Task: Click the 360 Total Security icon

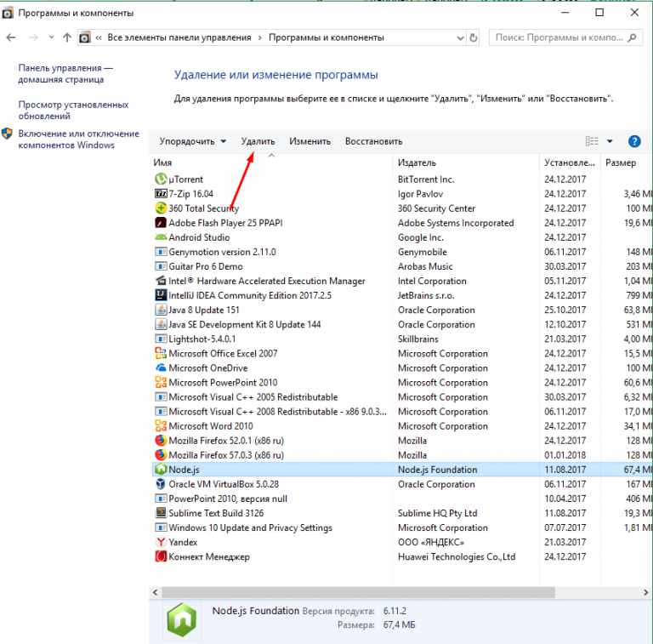Action: (x=161, y=208)
